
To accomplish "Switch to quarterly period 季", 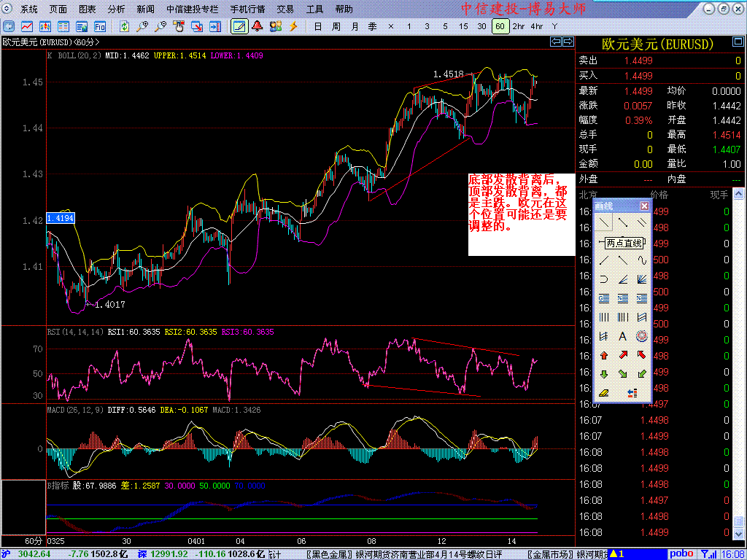I will pos(373,27).
